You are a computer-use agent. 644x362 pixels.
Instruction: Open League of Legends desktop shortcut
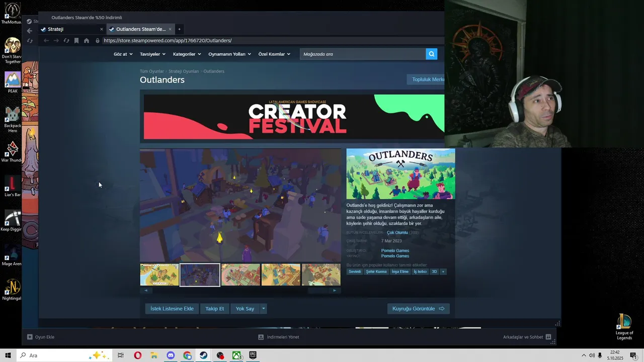pos(624,327)
